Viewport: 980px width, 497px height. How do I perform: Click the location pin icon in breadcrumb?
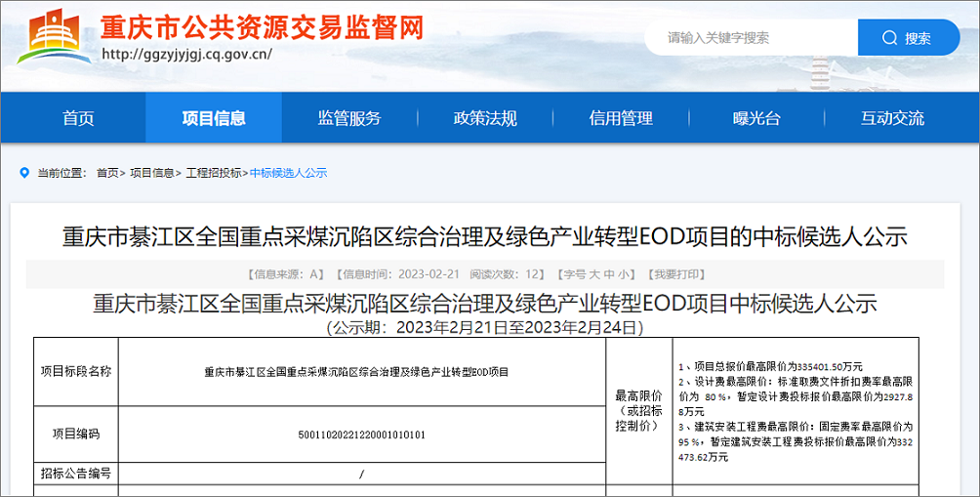pyautogui.click(x=24, y=173)
